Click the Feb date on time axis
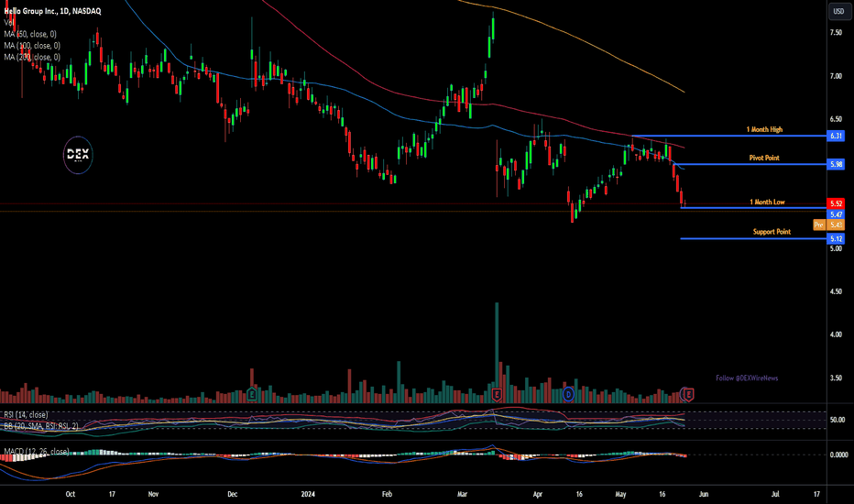Screen dimensions: 854x504 387,494
